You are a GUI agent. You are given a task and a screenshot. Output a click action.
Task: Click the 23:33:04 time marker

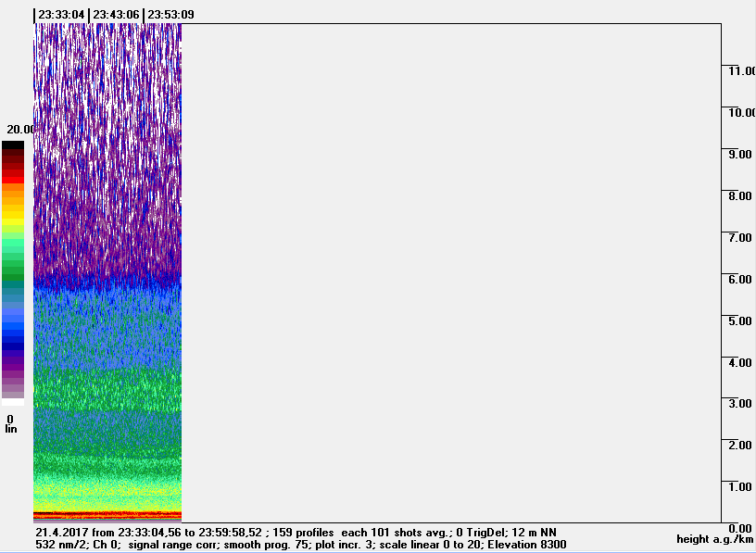[61, 15]
